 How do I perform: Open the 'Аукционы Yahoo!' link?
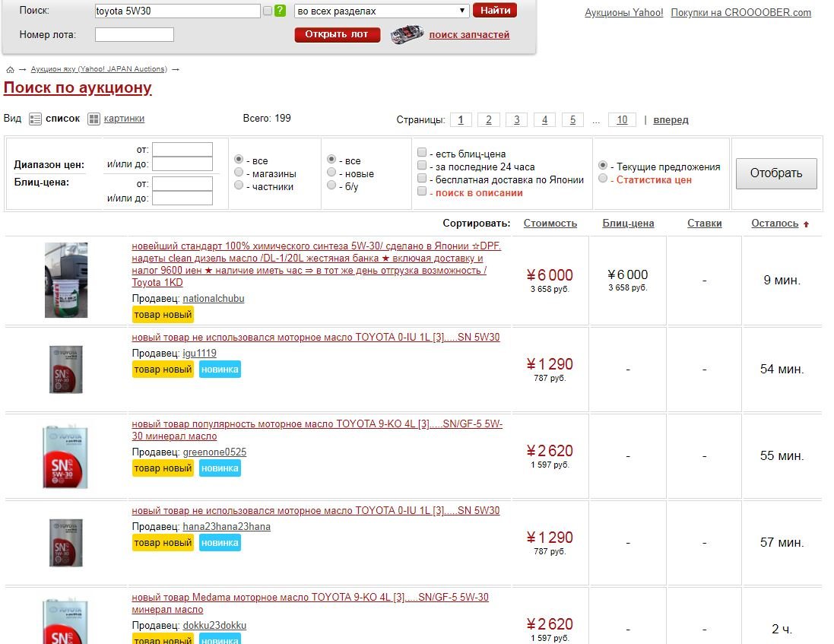tap(624, 12)
